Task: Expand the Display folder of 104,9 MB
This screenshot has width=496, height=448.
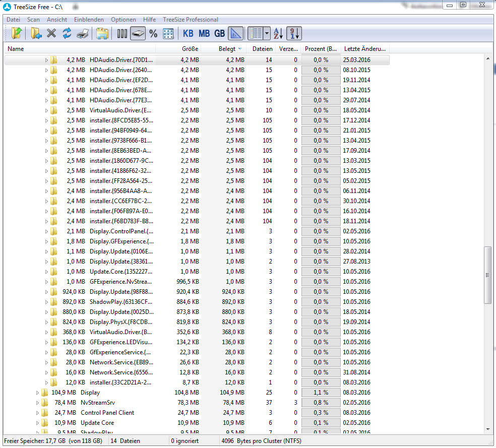Action: (37, 393)
